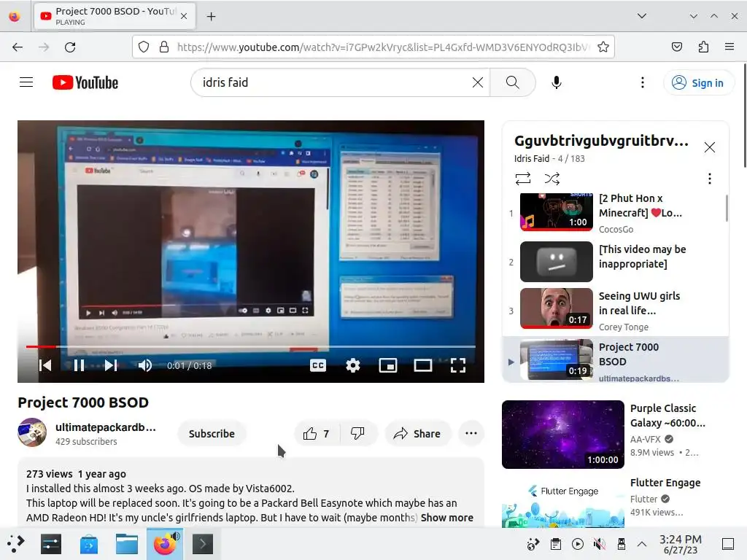Image resolution: width=747 pixels, height=560 pixels.
Task: Open playlist options three-dot menu
Action: tap(709, 179)
